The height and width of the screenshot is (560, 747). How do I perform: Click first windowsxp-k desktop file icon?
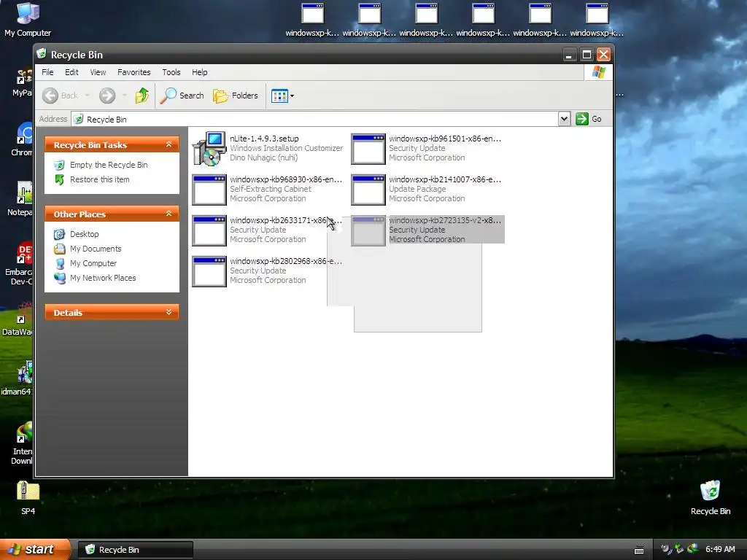pos(313,13)
